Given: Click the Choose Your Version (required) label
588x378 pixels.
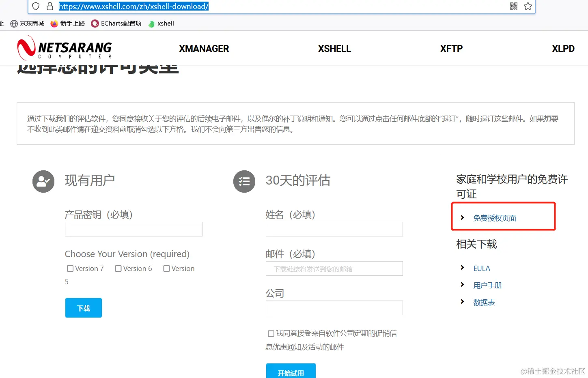Looking at the screenshot, I should [x=127, y=254].
